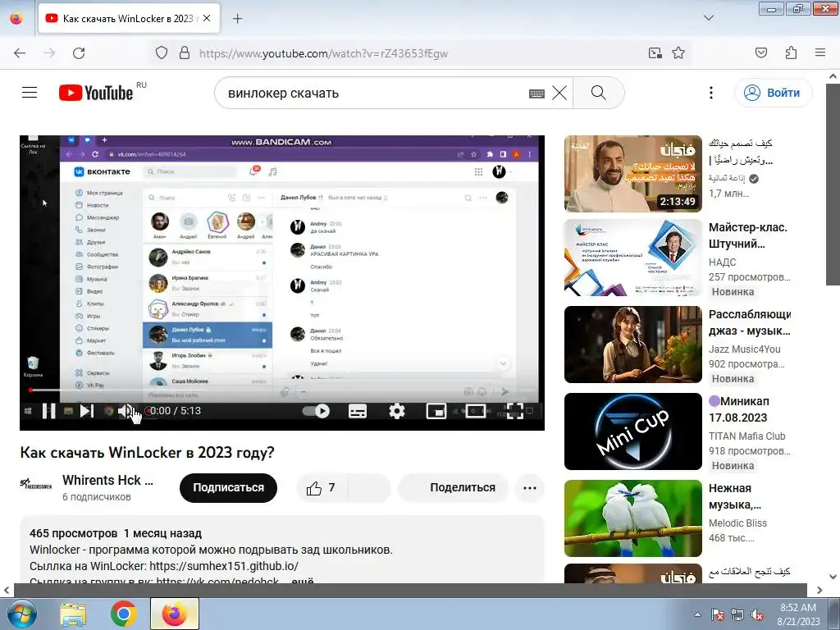Viewport: 840px width, 630px height.
Task: Open the YouTube guide hamburger menu
Action: pyautogui.click(x=30, y=93)
